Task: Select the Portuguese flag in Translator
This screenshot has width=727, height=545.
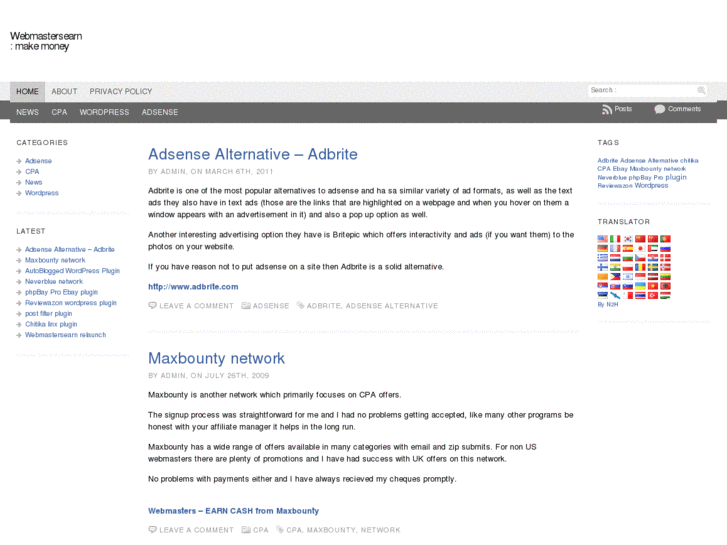Action: point(665,239)
